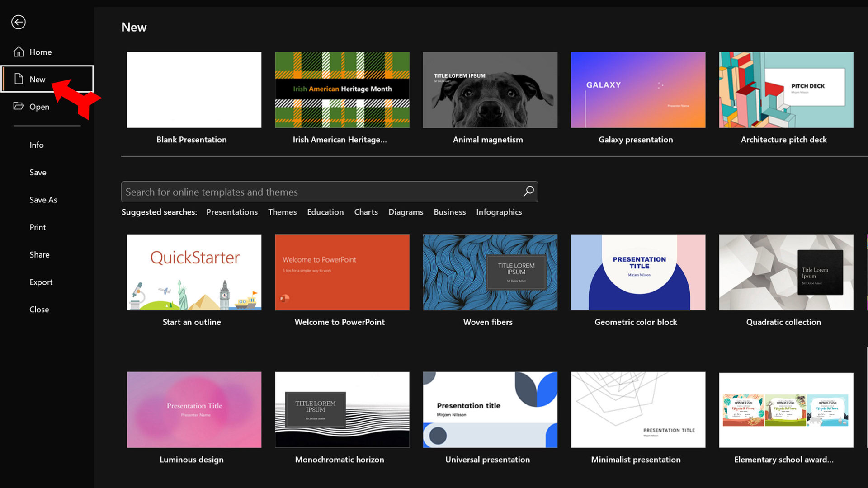Open the Info menu item
868x488 pixels.
(37, 145)
